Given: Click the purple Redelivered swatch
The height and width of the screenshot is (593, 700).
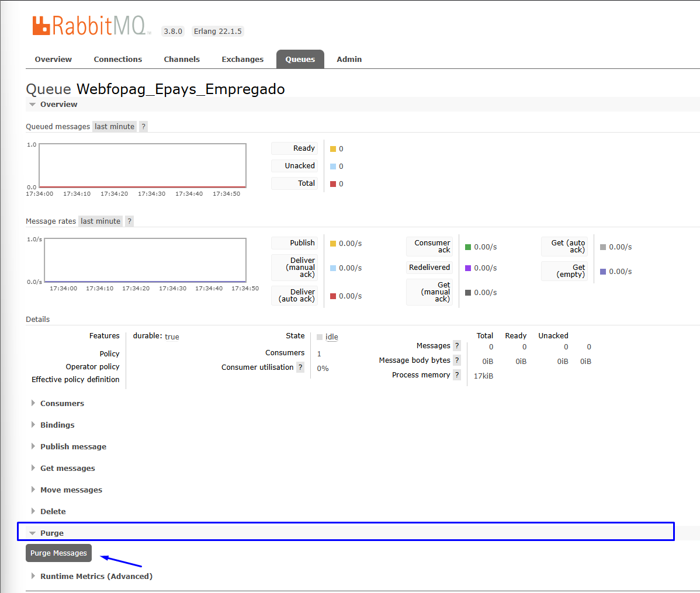Looking at the screenshot, I should click(x=468, y=268).
